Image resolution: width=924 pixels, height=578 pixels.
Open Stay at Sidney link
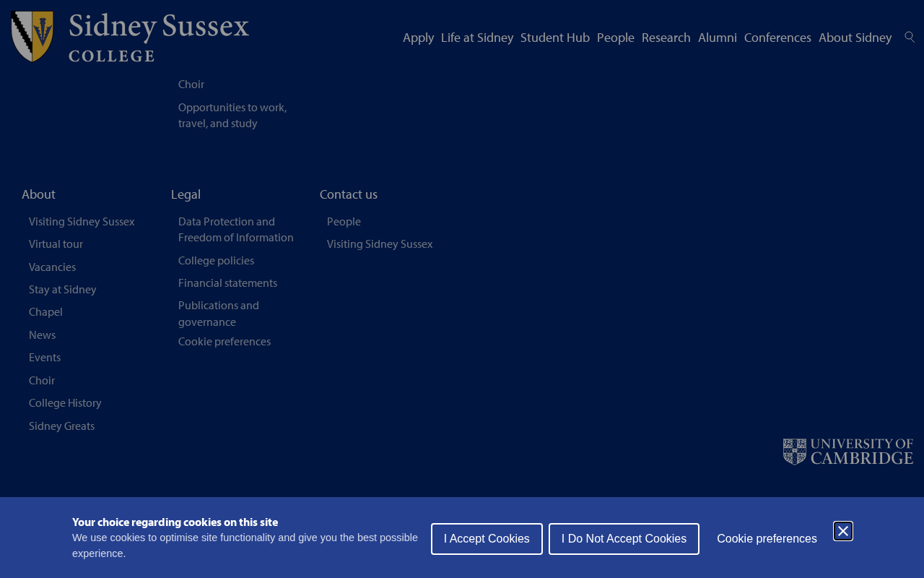pos(62,290)
